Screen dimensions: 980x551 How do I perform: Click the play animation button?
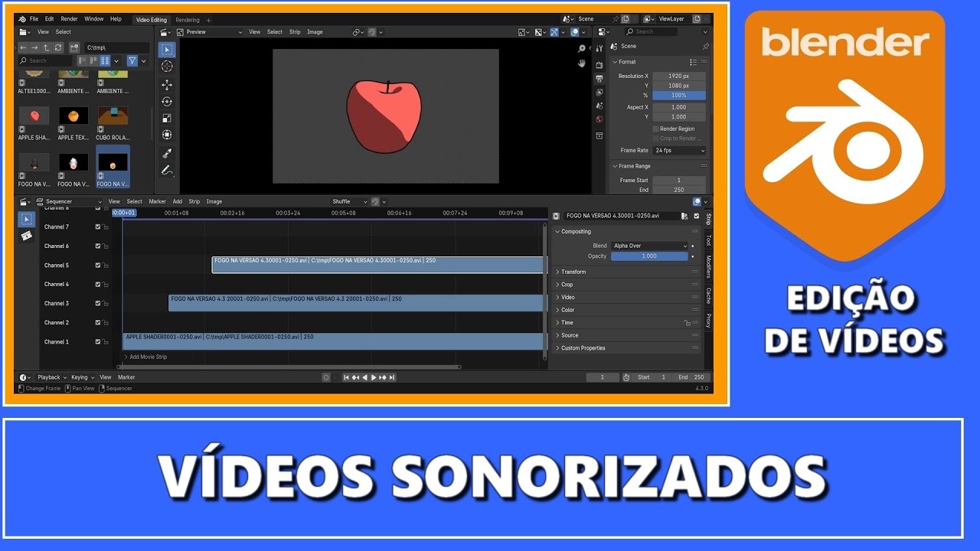(374, 377)
